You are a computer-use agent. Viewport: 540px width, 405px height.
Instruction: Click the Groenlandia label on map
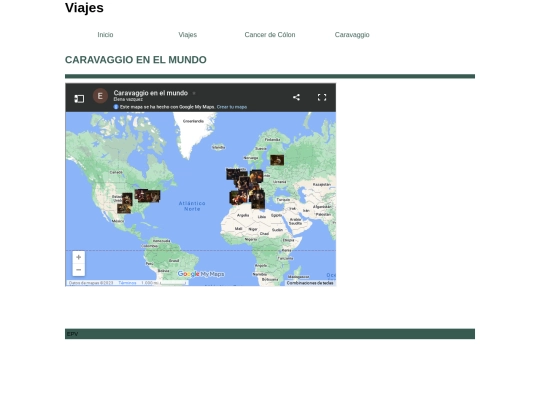[193, 121]
